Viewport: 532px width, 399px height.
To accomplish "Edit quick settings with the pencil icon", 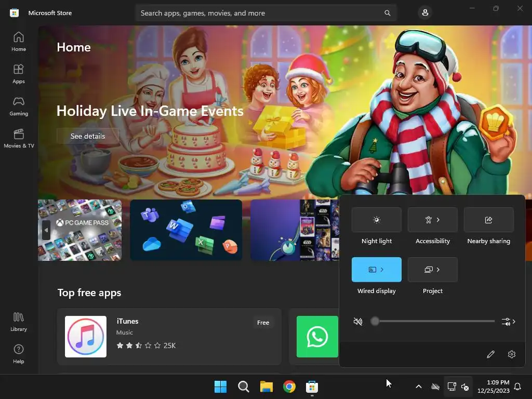I will click(x=490, y=354).
